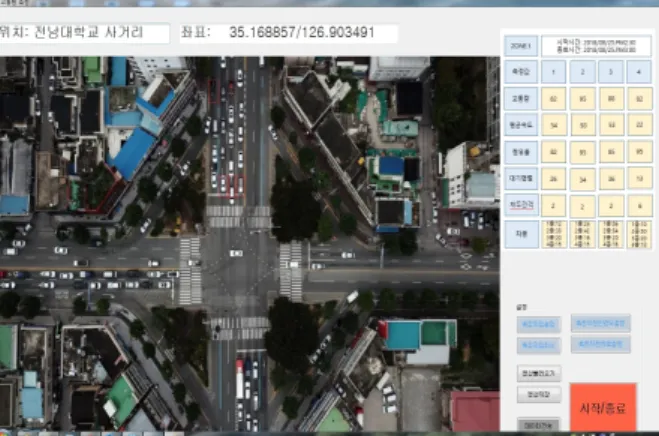The image size is (659, 436).
Task: Click the 위치 field showing 전남대학교 사거리
Action: tap(84, 32)
